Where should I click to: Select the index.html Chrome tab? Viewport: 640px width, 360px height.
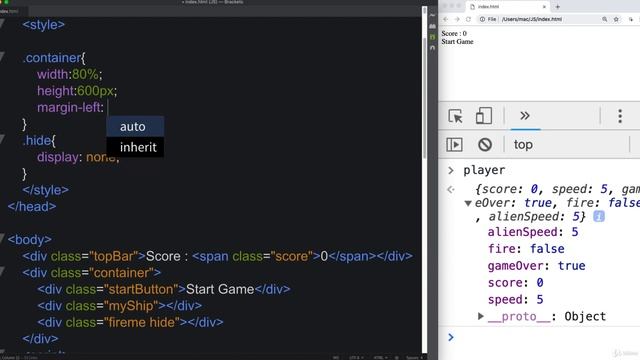point(508,7)
